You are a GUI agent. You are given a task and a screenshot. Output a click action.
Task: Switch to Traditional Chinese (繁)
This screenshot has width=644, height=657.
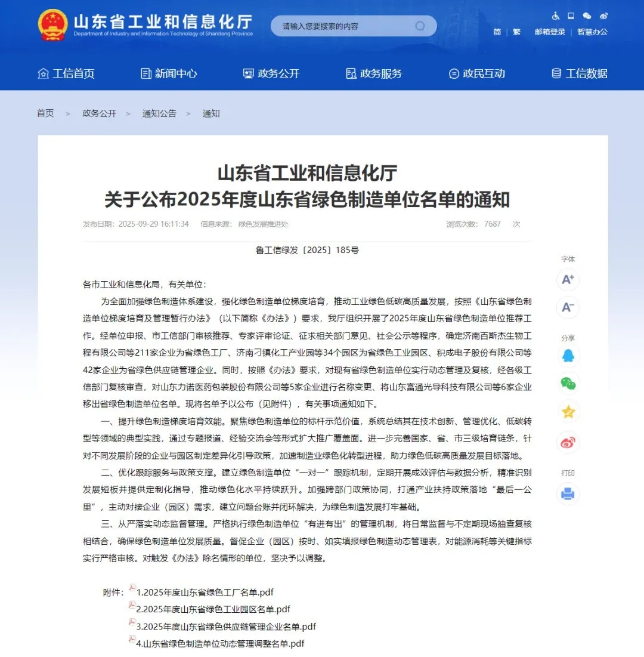click(x=516, y=32)
